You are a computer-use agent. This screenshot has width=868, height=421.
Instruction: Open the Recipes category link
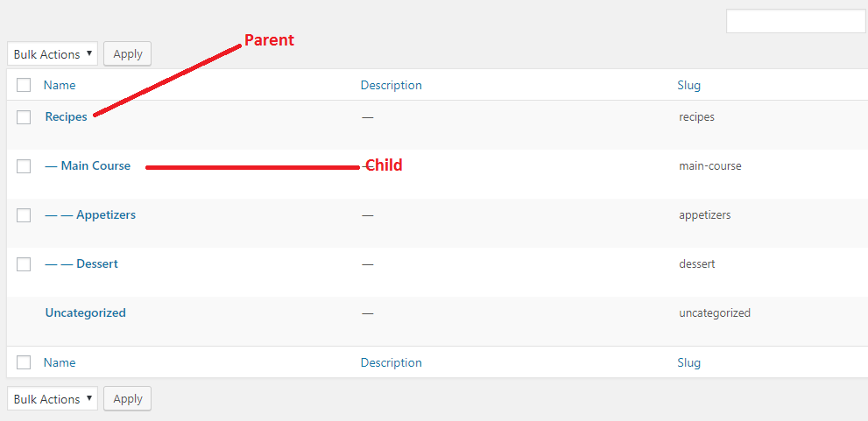coord(67,116)
